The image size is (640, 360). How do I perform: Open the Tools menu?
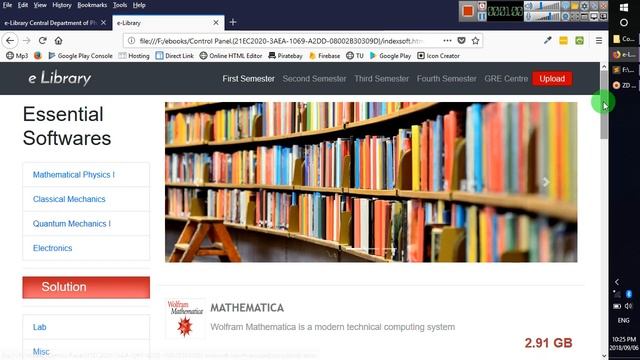click(120, 5)
